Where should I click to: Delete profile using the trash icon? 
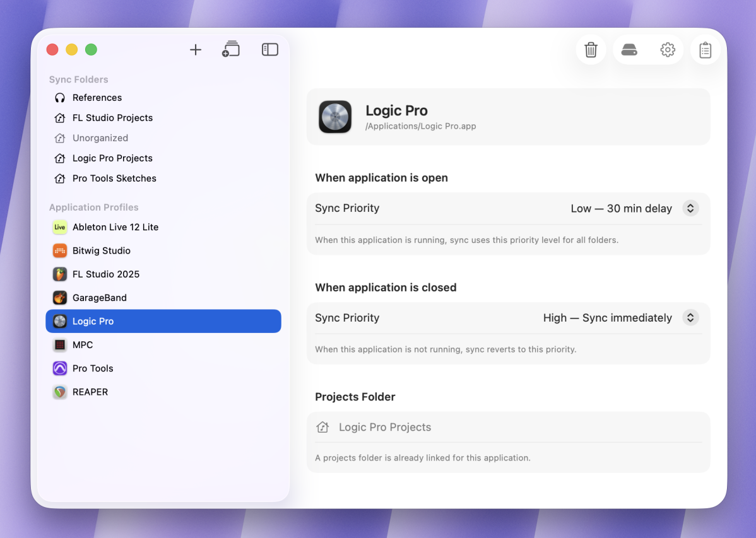[x=591, y=50]
